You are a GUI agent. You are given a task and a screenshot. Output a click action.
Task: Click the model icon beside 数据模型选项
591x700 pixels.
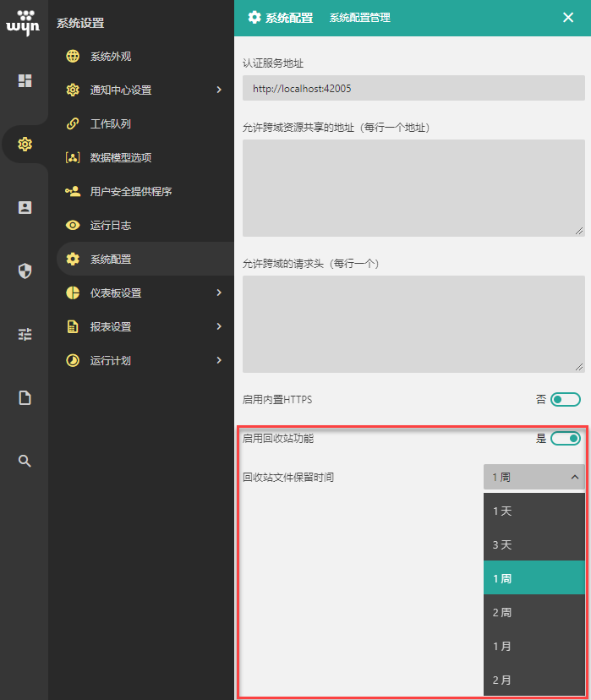tap(73, 157)
